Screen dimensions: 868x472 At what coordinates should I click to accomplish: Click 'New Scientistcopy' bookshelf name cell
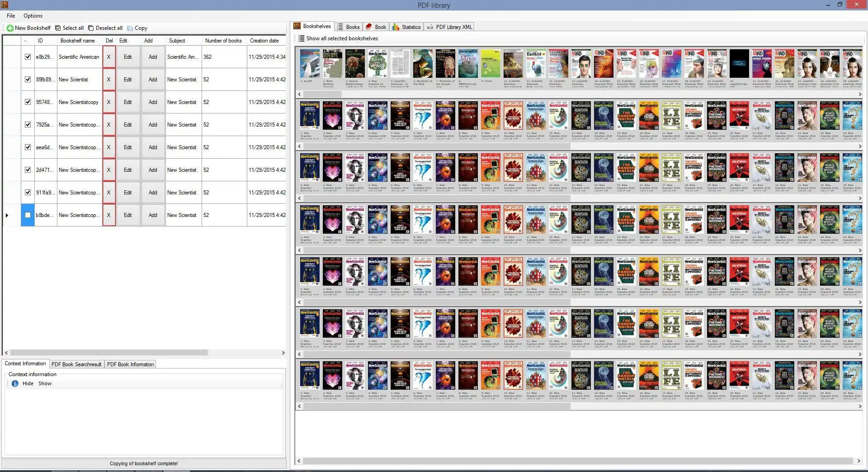[x=79, y=102]
